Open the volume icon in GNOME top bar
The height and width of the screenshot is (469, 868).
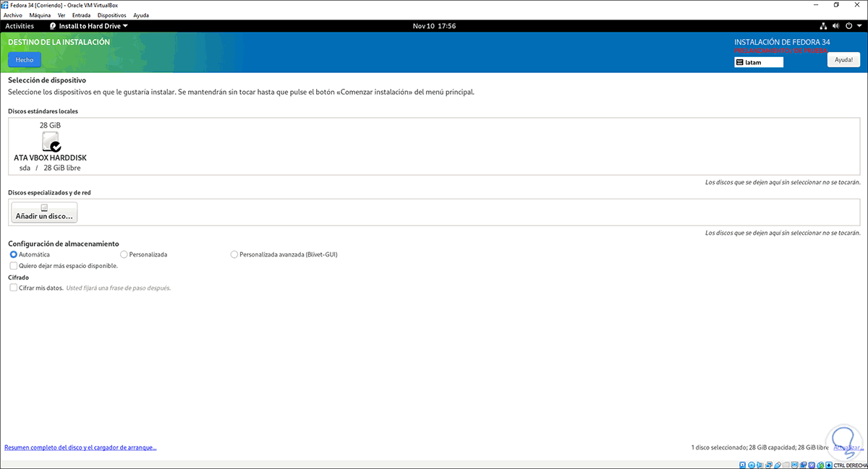tap(837, 26)
